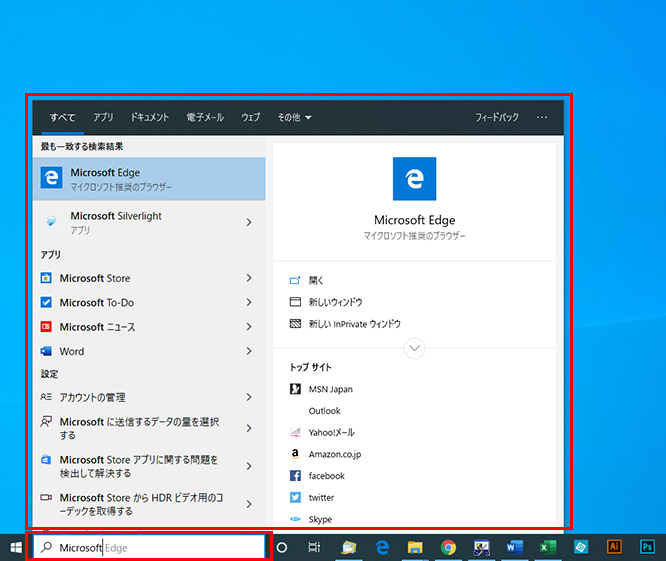
Task: Open the three-dots options menu in search panel
Action: [542, 117]
